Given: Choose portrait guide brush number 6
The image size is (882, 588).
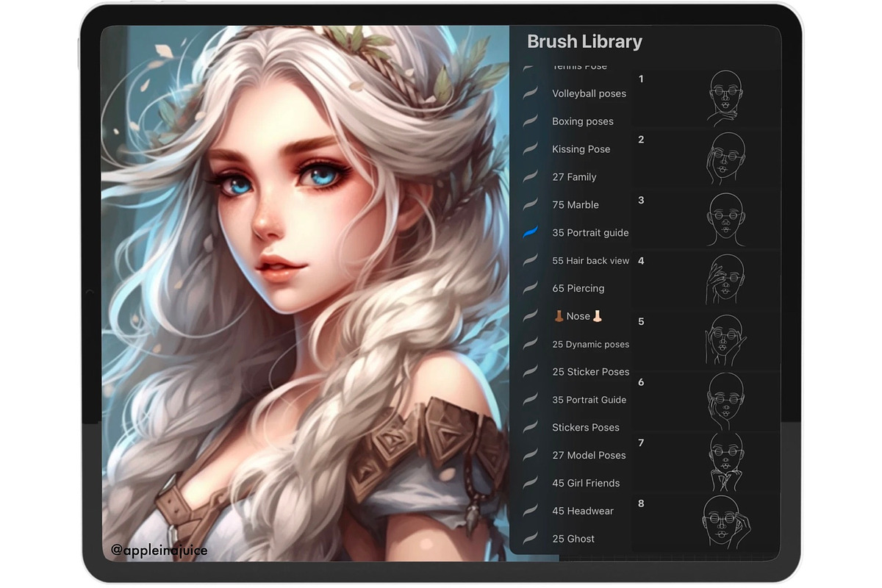Looking at the screenshot, I should pyautogui.click(x=706, y=401).
